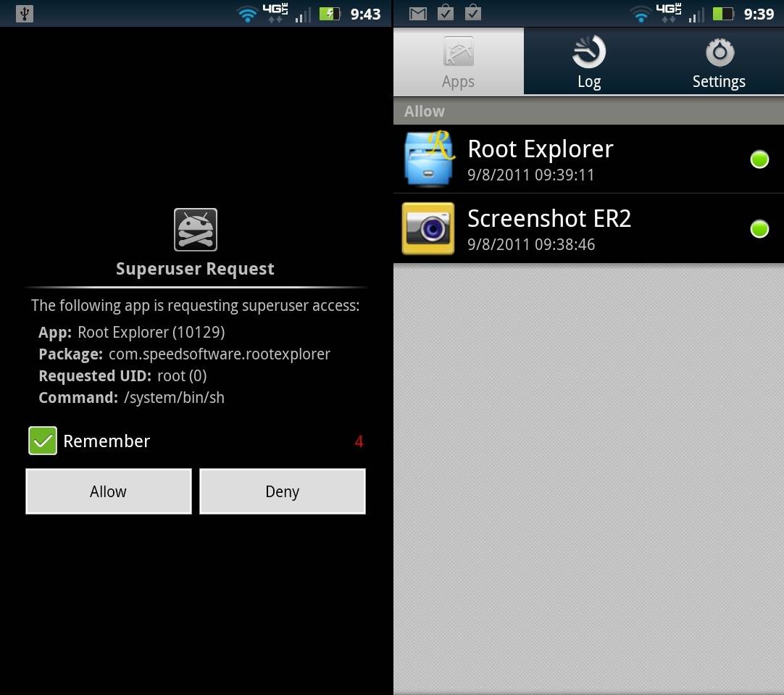Click the Root Explorer app icon
The width and height of the screenshot is (784, 695).
coord(429,159)
